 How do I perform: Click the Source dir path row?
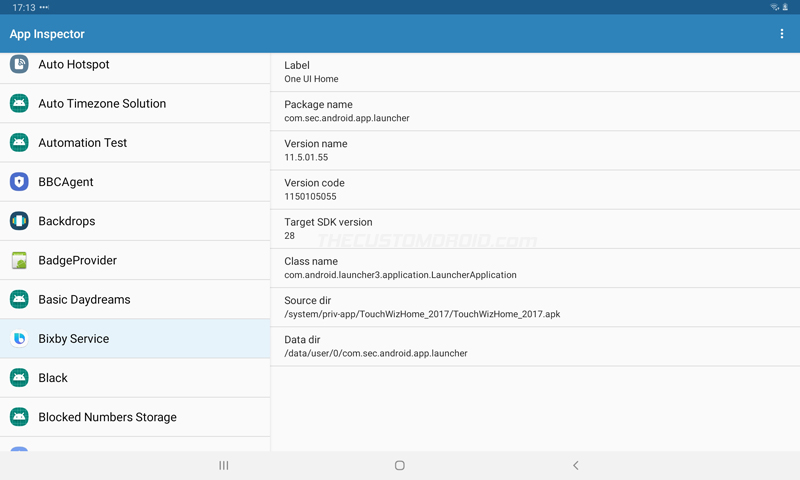coord(535,307)
